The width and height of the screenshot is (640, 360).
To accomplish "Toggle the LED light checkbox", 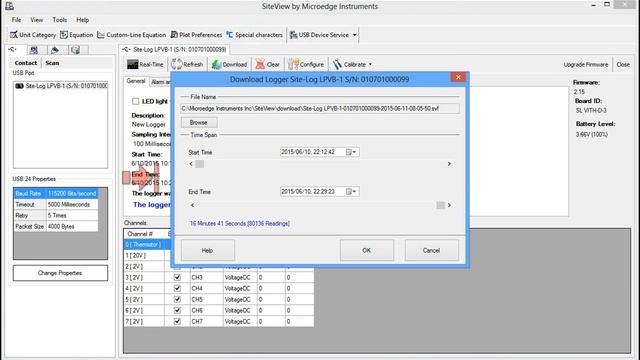I will coord(136,101).
